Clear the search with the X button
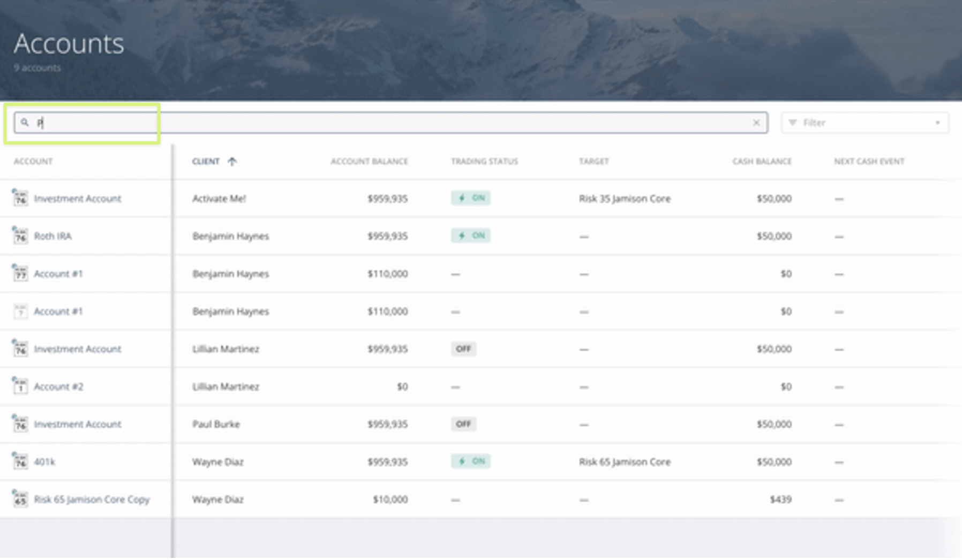The width and height of the screenshot is (962, 560). pyautogui.click(x=756, y=123)
